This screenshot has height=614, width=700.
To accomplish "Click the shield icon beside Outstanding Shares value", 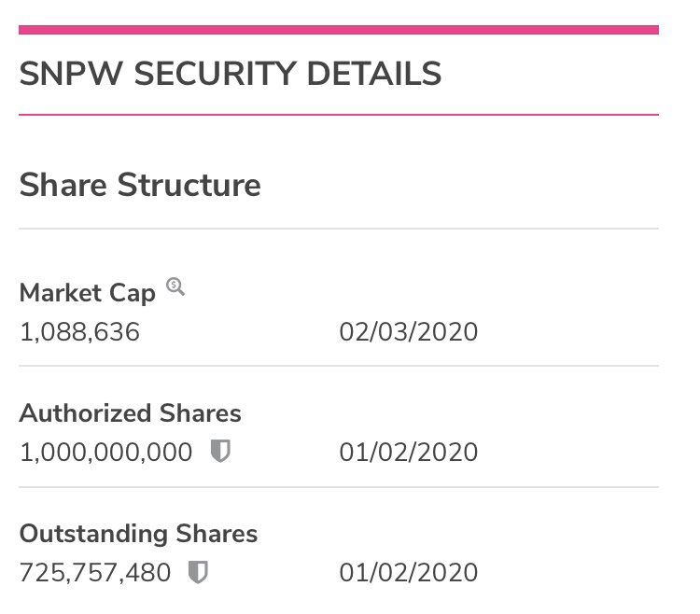I will point(198,572).
